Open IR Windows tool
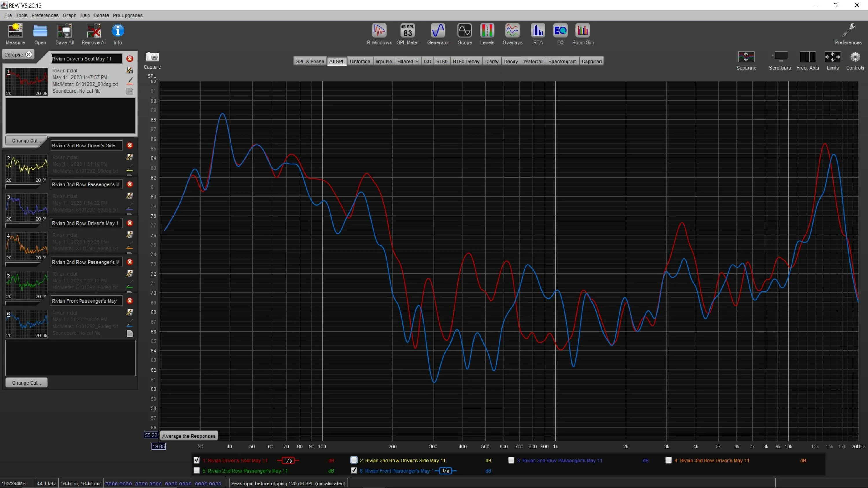This screenshot has height=488, width=868. coord(379,34)
